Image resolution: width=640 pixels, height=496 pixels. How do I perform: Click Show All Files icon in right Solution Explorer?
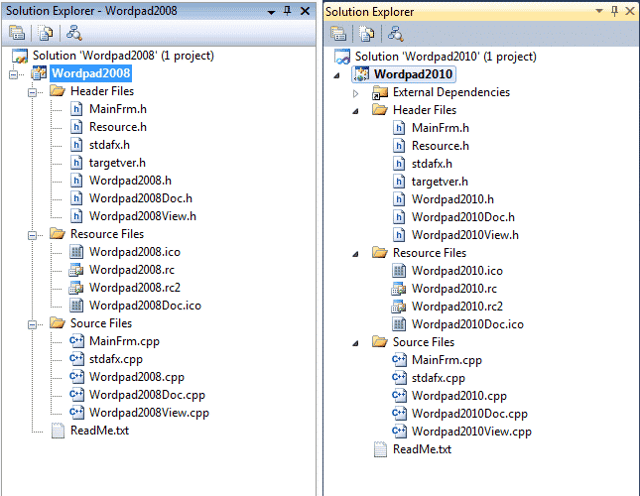click(x=367, y=34)
